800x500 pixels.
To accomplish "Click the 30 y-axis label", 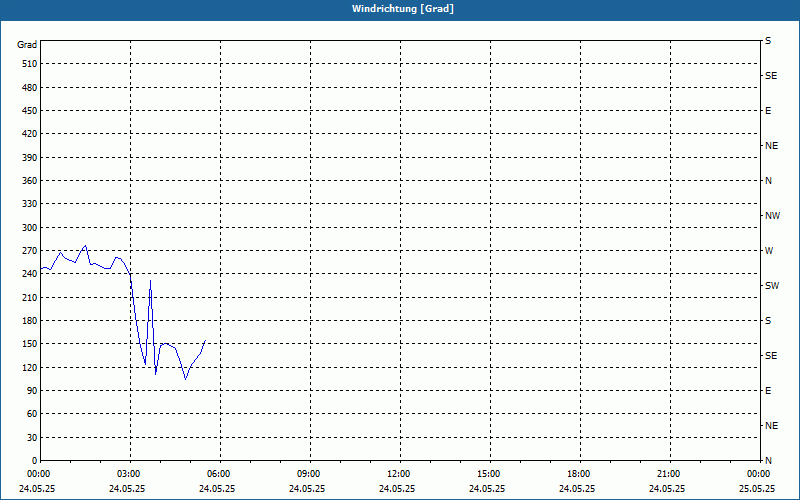I will (33, 438).
